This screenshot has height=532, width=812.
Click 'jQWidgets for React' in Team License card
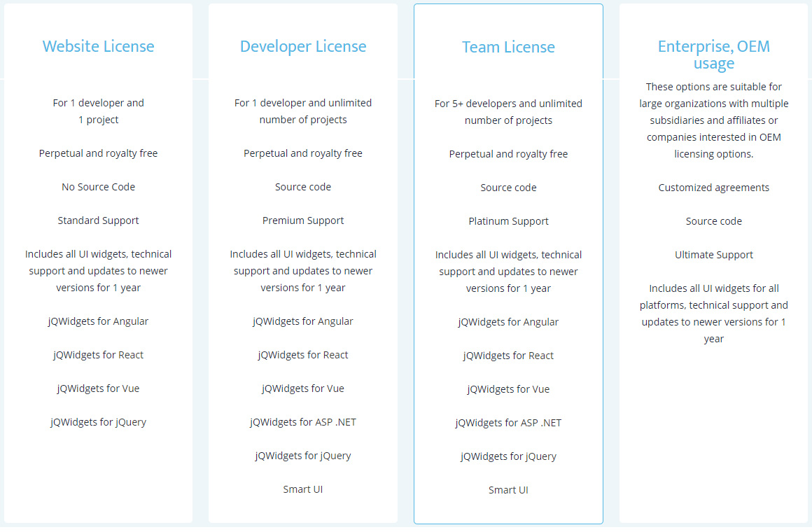tap(508, 356)
